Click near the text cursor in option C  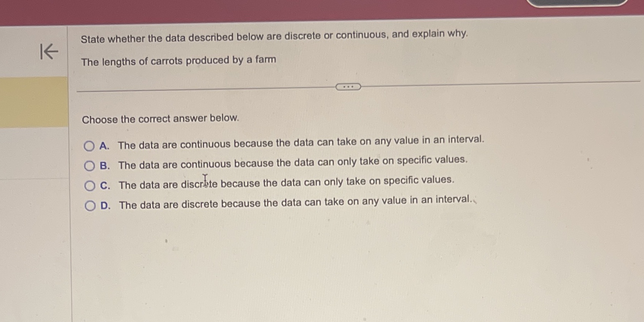click(x=205, y=179)
